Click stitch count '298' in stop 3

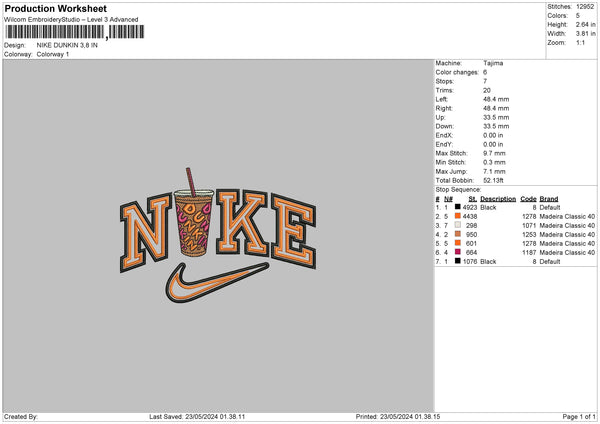point(472,225)
